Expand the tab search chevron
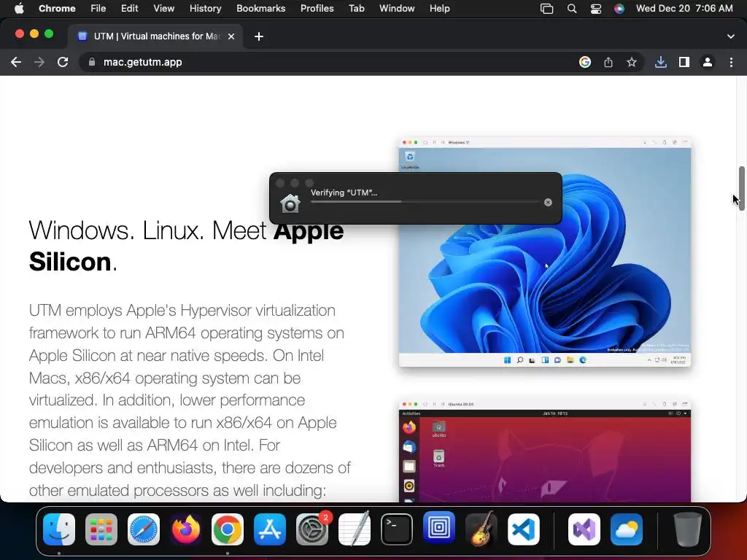Image resolution: width=747 pixels, height=560 pixels. click(x=731, y=36)
